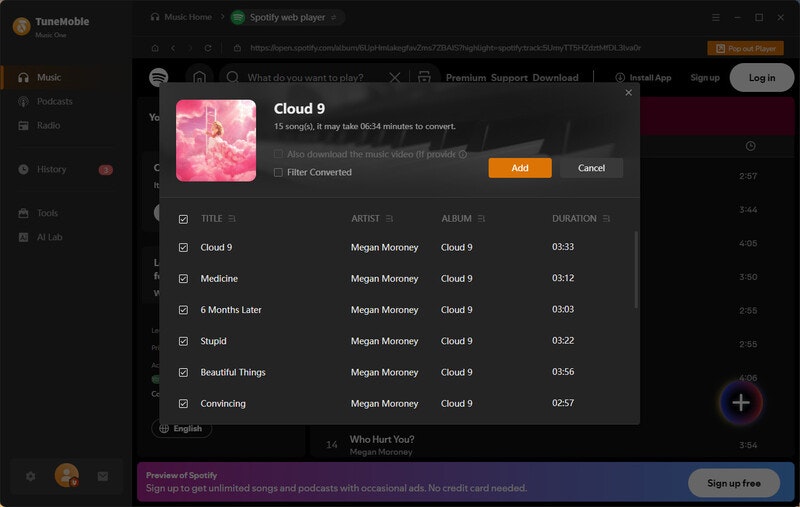Screen dimensions: 800x507
Task: Uncheck the 6 Months Later checkbox
Action: point(183,310)
